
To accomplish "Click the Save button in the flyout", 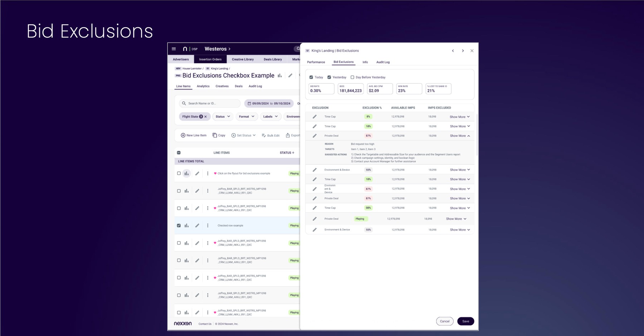I will click(x=465, y=321).
